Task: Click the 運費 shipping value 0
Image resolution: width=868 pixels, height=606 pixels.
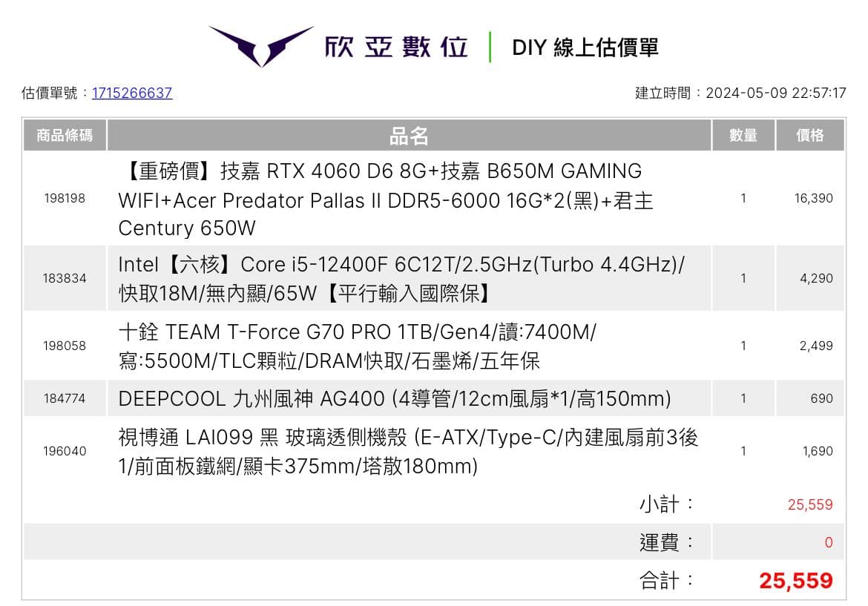Action: click(x=828, y=542)
